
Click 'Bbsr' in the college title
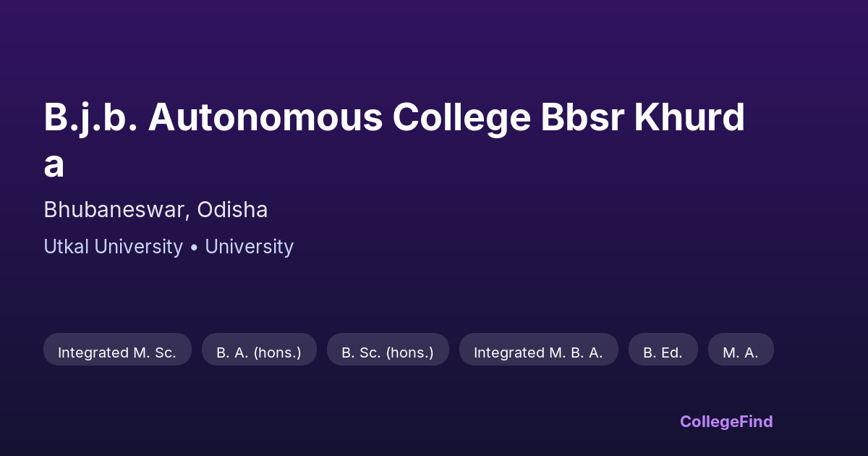[x=583, y=118]
